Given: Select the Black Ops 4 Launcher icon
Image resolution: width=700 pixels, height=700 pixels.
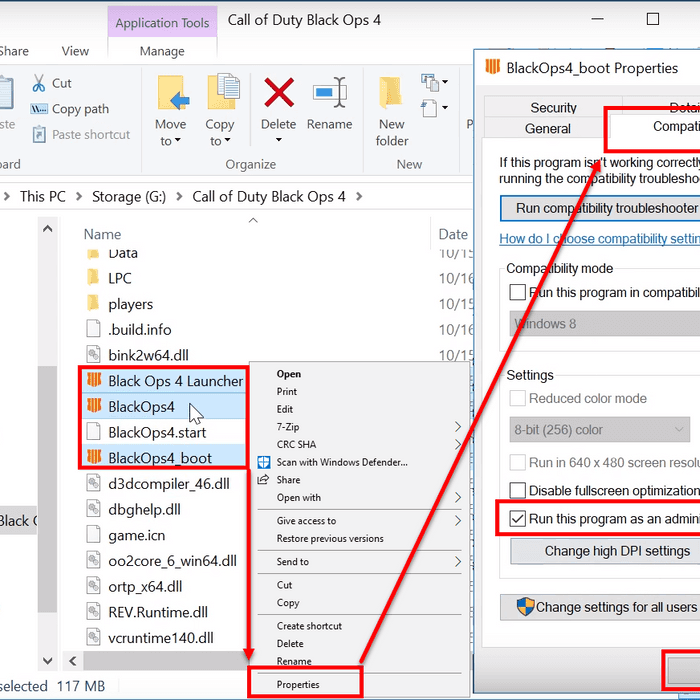Looking at the screenshot, I should tap(94, 380).
